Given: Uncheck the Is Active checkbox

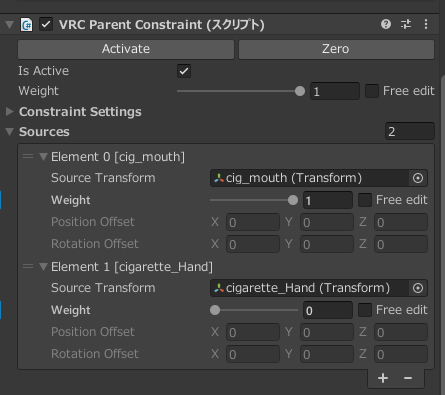Looking at the screenshot, I should click(x=184, y=71).
